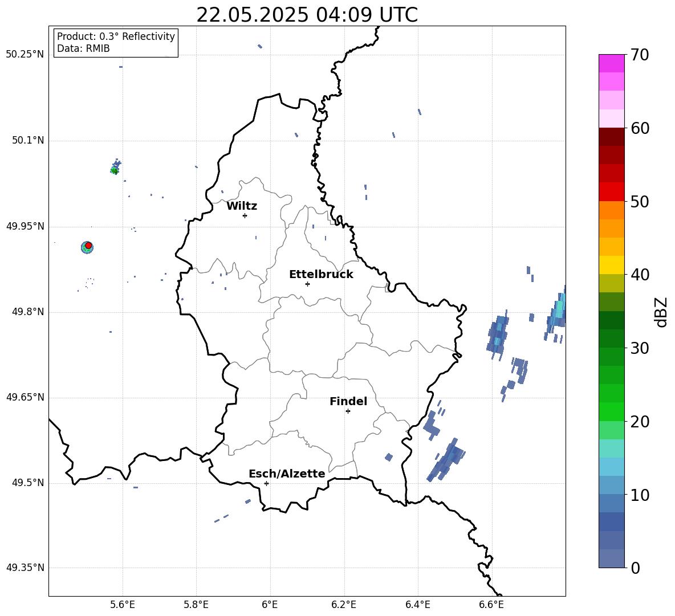Click the 5.8°E longitude label
Image resolution: width=675 pixels, height=616 pixels.
pos(196,605)
